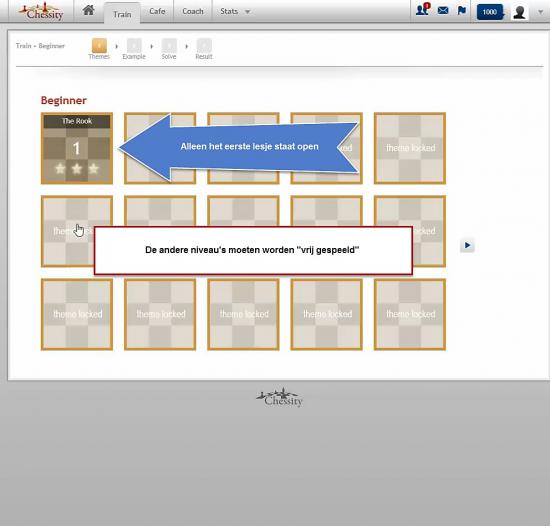Switch to the Coach tab
Image resolution: width=550 pixels, height=526 pixels.
(x=193, y=11)
